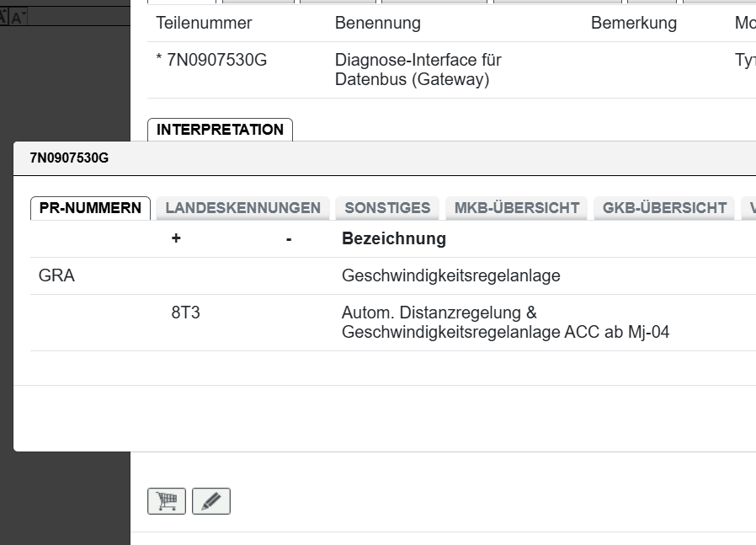Click the Teilenummer column header

[x=203, y=23]
